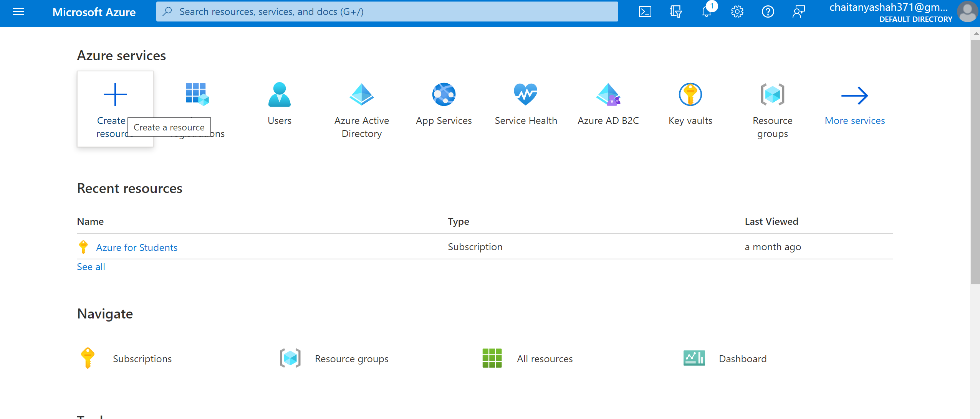Viewport: 980px width, 419px height.
Task: Open the directory and subscription filter
Action: 675,12
